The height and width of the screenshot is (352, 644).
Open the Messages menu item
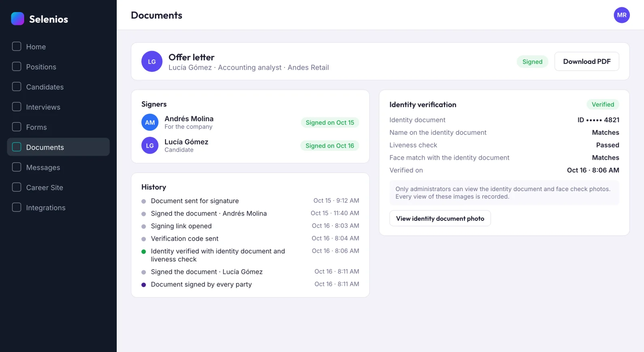58,167
